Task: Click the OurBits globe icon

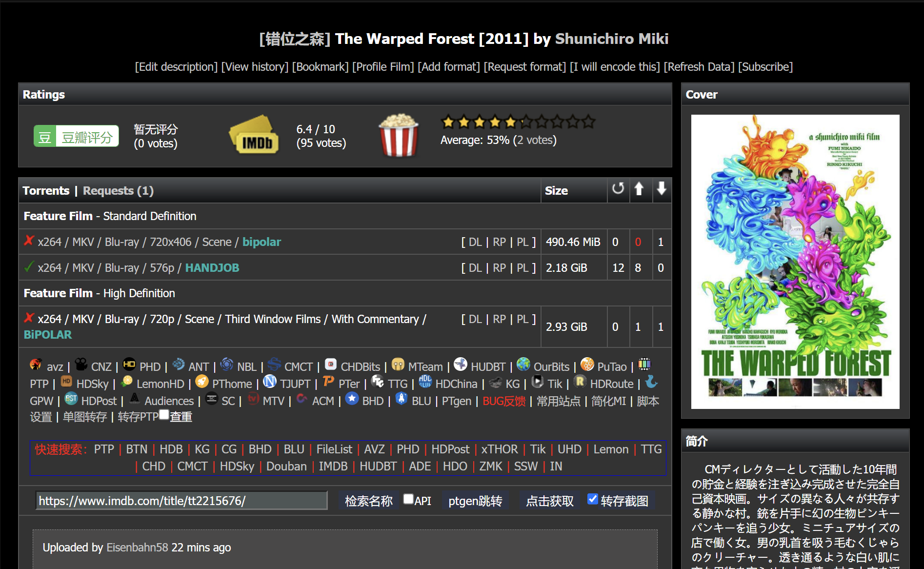Action: (523, 364)
